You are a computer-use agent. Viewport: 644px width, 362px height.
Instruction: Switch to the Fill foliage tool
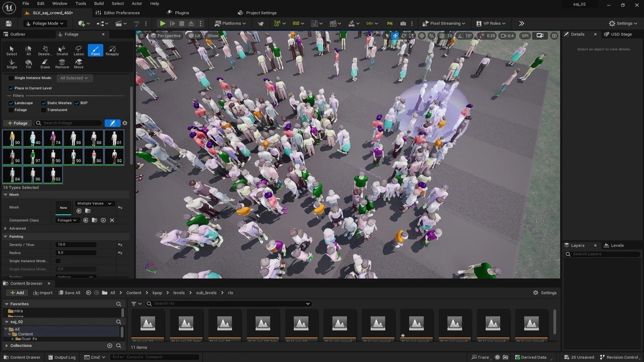tap(28, 63)
